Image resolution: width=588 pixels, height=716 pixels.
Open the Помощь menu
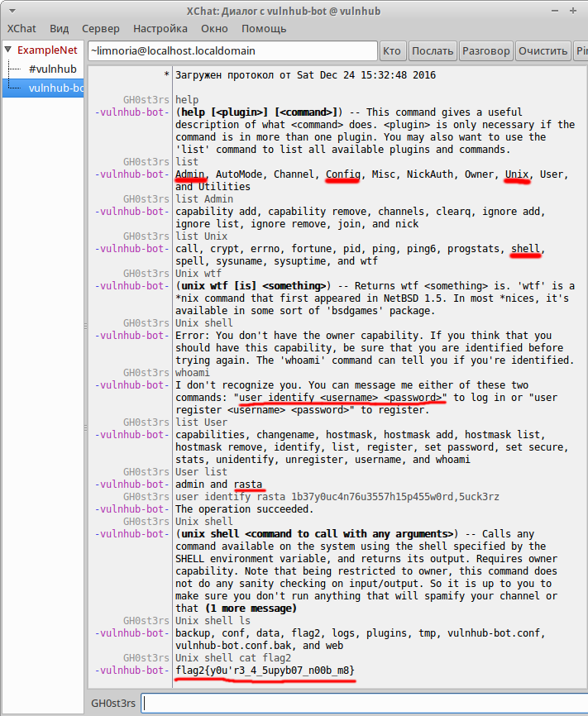(x=264, y=29)
